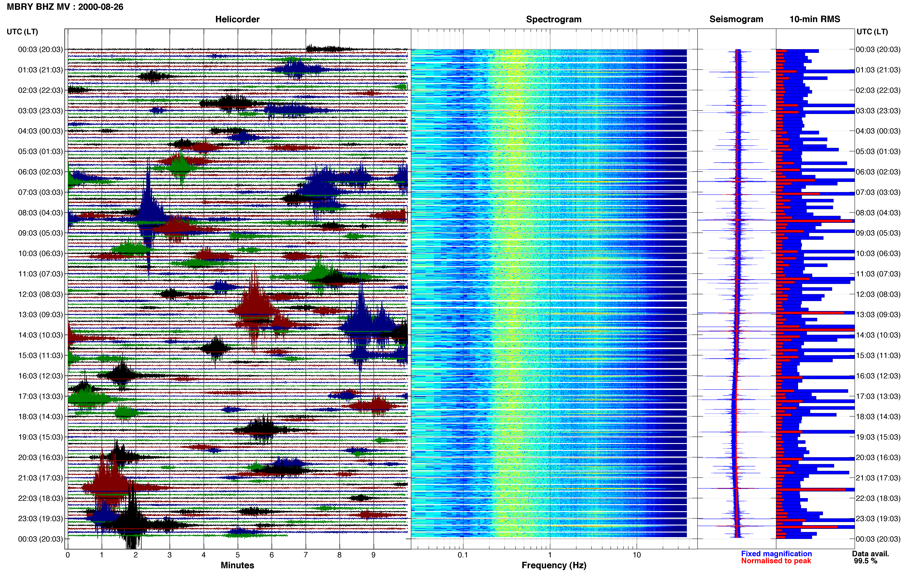Click the 'Helicorder' panel heading

[237, 19]
